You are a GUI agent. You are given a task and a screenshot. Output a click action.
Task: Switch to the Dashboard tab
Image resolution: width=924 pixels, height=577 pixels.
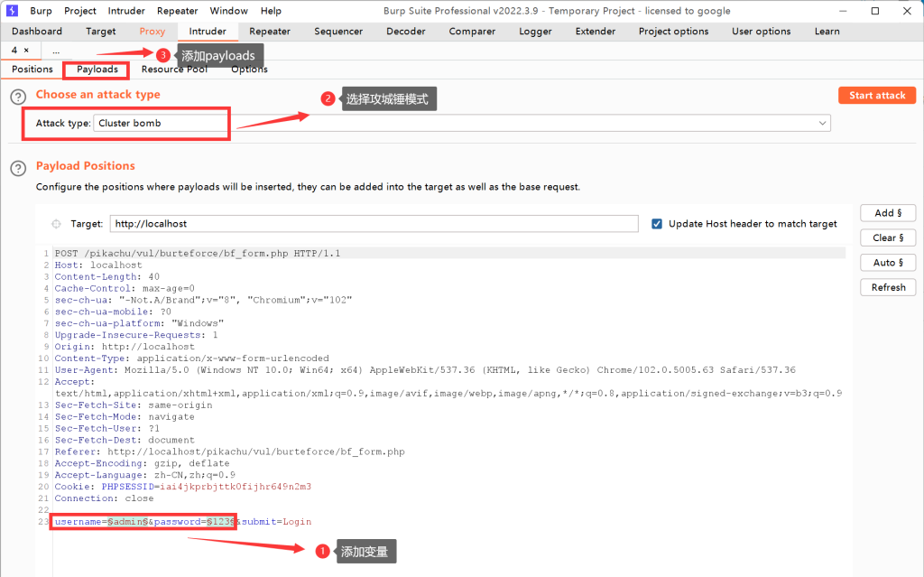click(36, 32)
